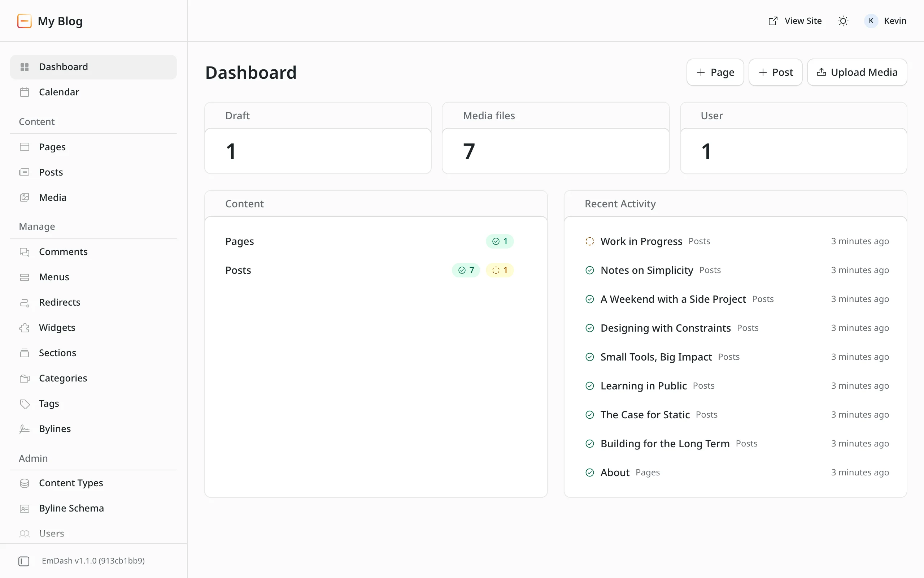Go to Pages in the sidebar

(93, 147)
